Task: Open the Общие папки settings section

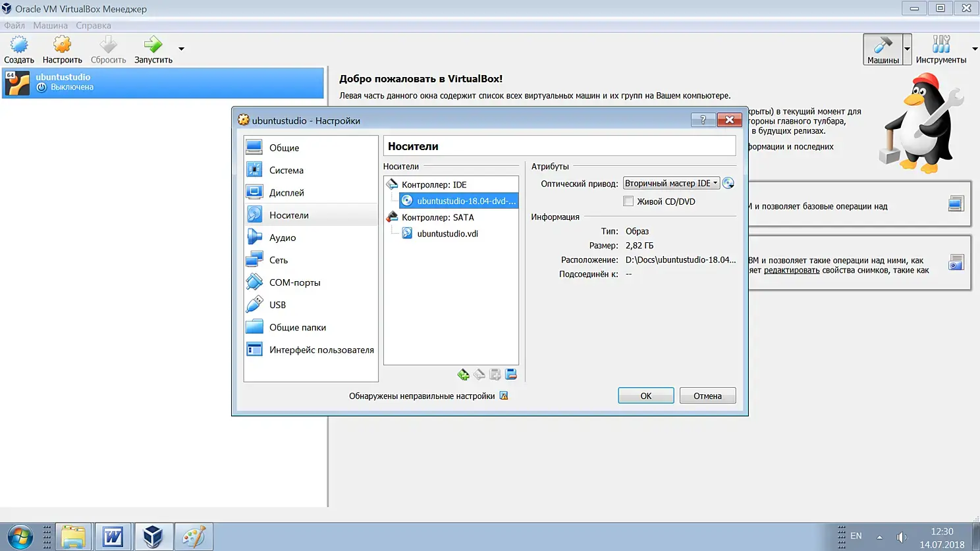Action: 311,327
